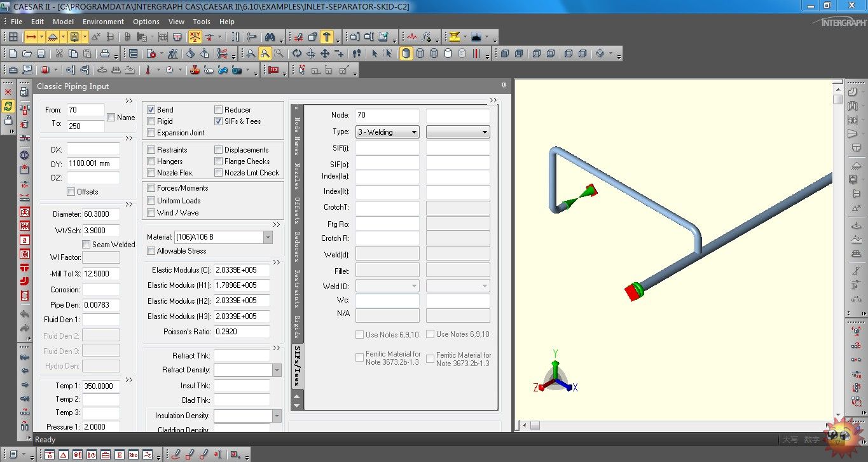Click the thermometer temperature icon

148,70
